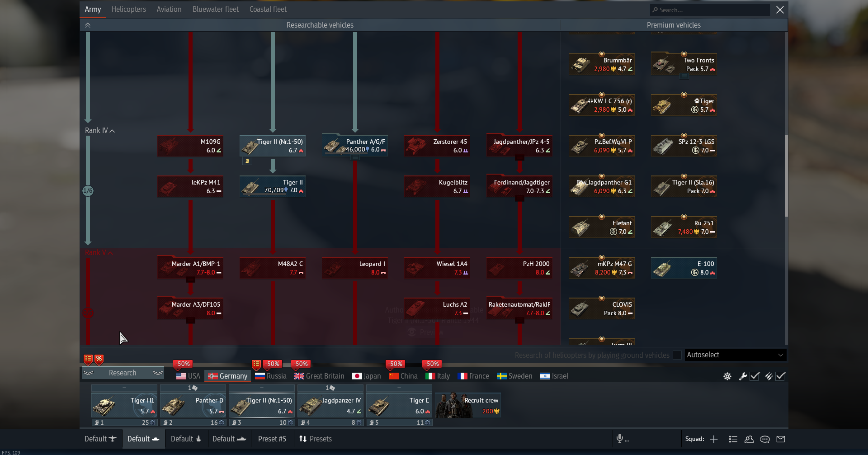Click the Research button
868x455 pixels.
click(x=123, y=373)
